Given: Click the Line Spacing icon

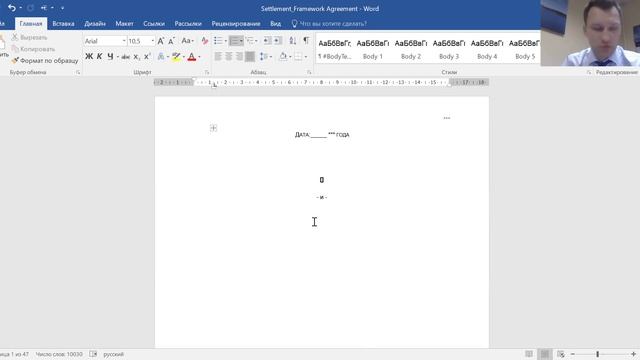Looking at the screenshot, I should 264,56.
